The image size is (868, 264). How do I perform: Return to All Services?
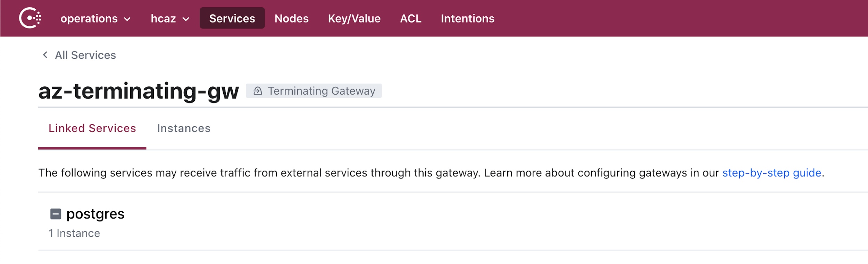(85, 55)
